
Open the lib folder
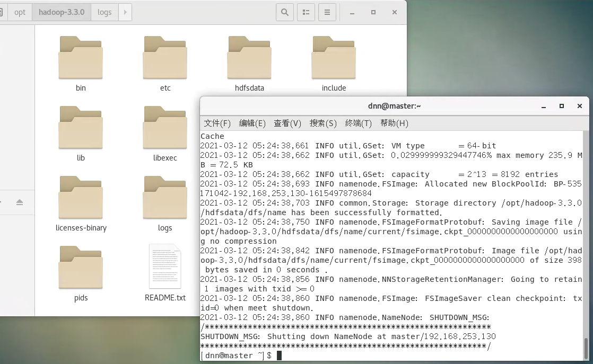click(x=81, y=128)
